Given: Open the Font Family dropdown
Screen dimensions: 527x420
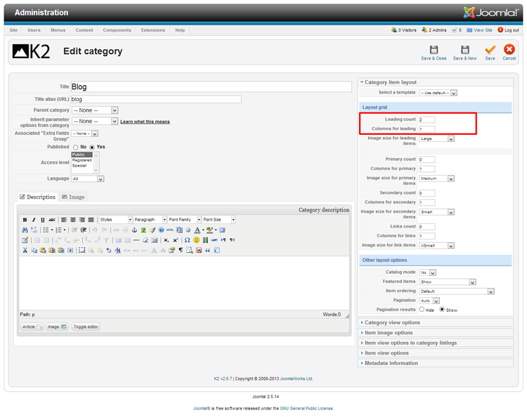Looking at the screenshot, I should click(x=184, y=220).
